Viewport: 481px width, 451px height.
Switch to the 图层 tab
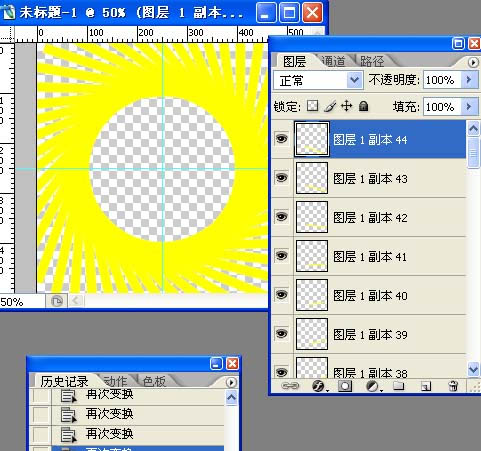[x=295, y=62]
